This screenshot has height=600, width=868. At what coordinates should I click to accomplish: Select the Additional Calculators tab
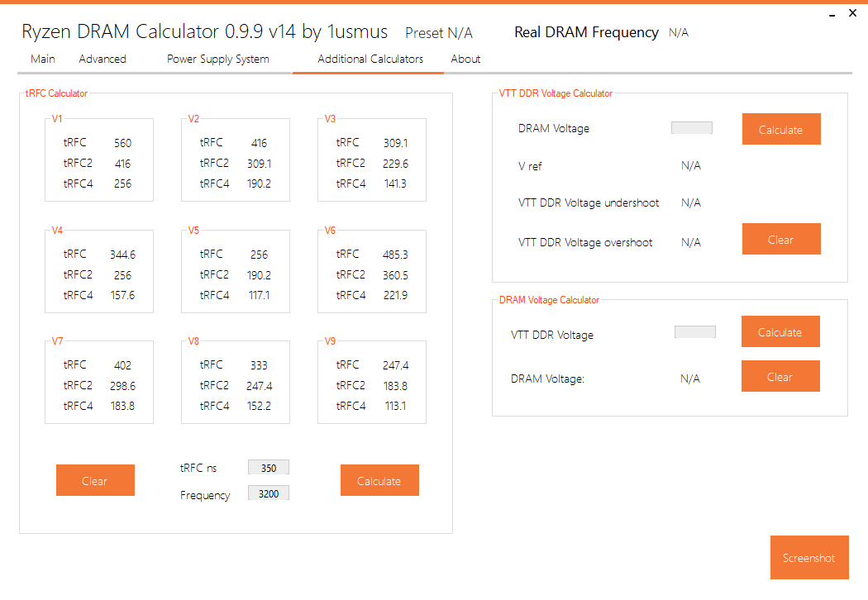[x=370, y=59]
